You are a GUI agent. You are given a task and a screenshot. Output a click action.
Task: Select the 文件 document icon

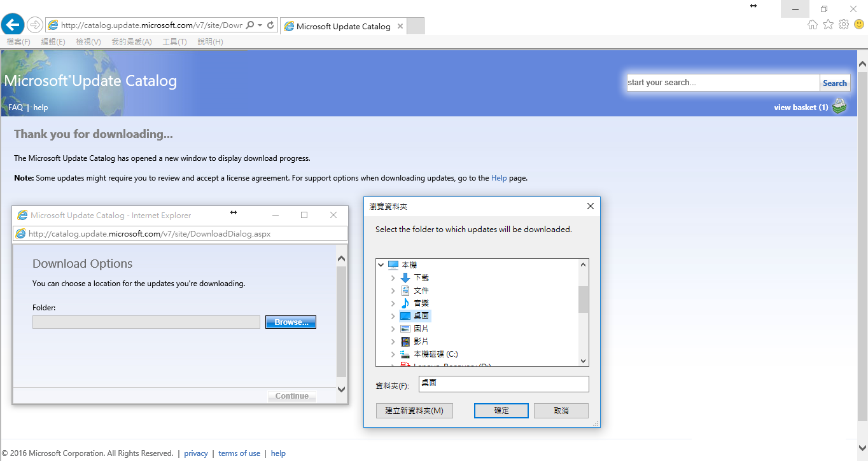[x=405, y=290]
